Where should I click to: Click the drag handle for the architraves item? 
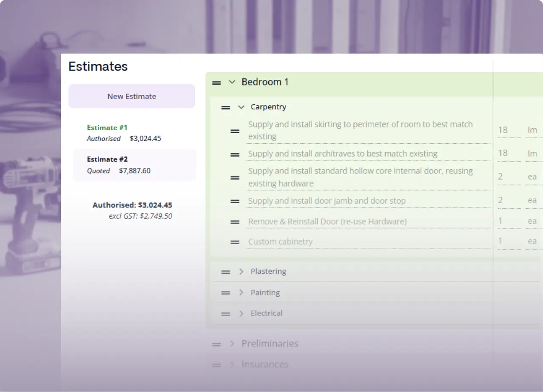(235, 155)
